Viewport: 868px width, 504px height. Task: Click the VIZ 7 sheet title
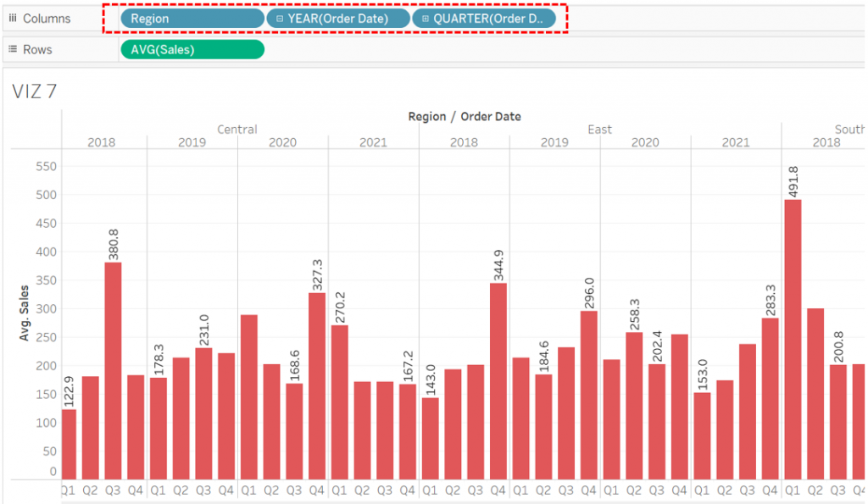(x=34, y=91)
